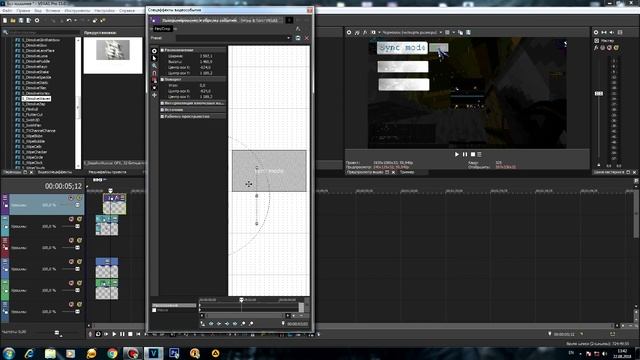Expand Рабочее пространство section in Pan/Crop
This screenshot has width=640, height=360.
162,116
